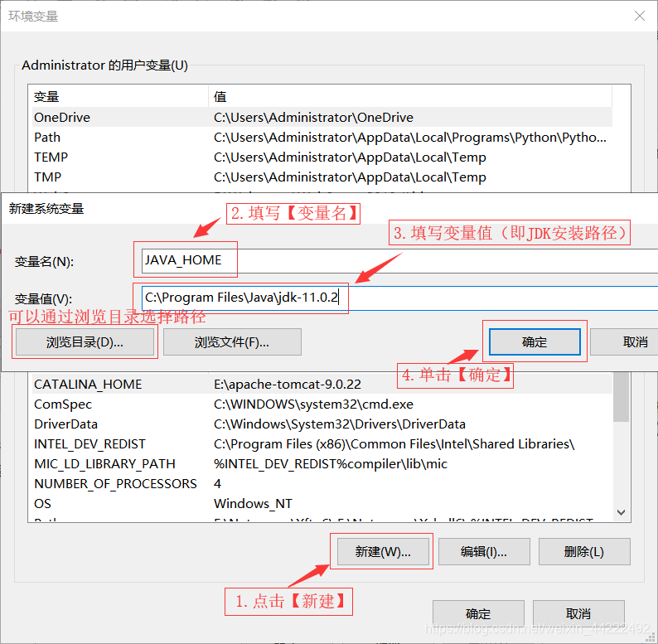Click 编辑(I)... for system variables

pyautogui.click(x=484, y=552)
